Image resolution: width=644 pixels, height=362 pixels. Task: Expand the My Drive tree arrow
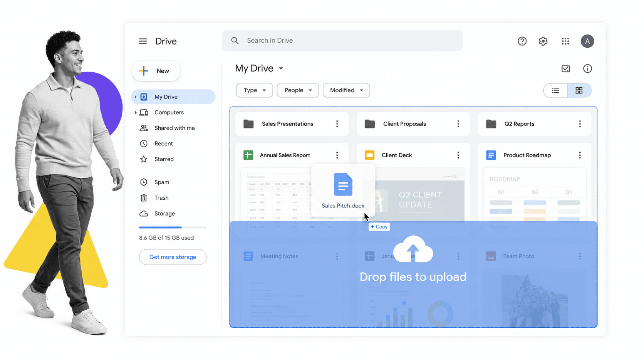click(136, 97)
